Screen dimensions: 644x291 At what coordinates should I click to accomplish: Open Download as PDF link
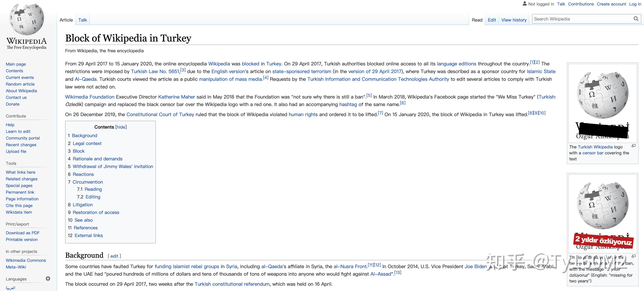click(23, 233)
